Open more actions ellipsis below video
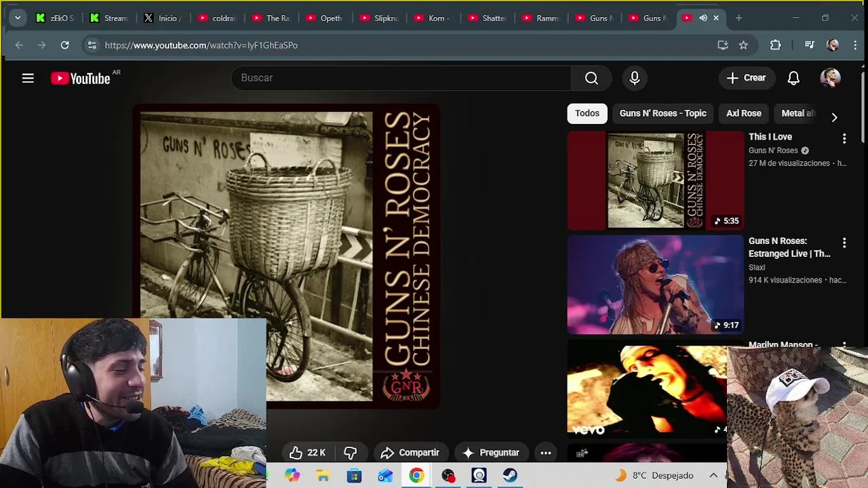Screen dimensions: 868x488 [x=546, y=453]
